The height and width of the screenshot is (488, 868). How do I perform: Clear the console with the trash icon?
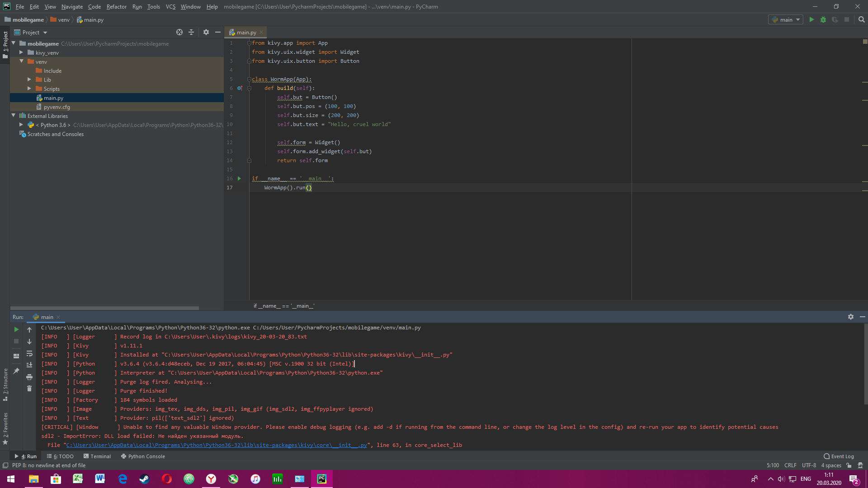coord(29,389)
